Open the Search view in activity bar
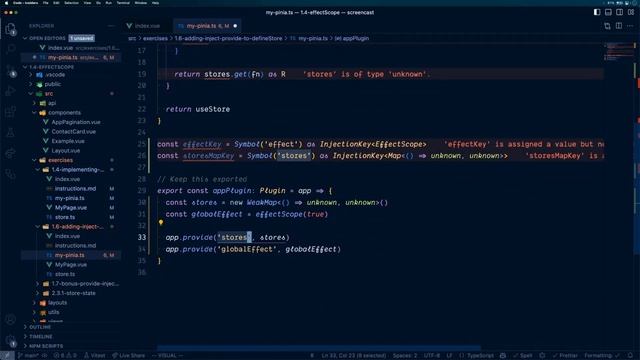 coord(11,49)
